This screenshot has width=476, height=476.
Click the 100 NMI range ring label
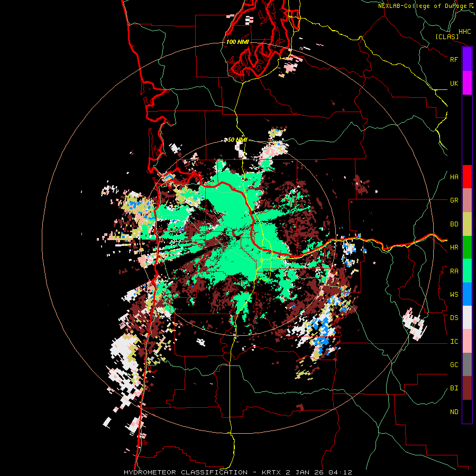(237, 42)
